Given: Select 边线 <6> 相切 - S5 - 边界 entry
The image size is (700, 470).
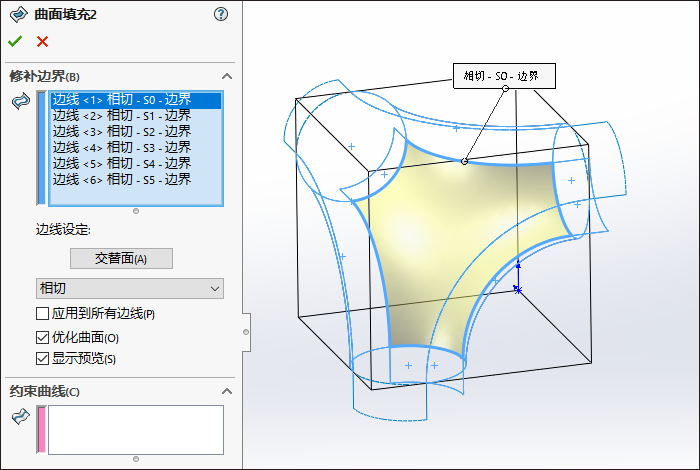Looking at the screenshot, I should tap(136, 179).
